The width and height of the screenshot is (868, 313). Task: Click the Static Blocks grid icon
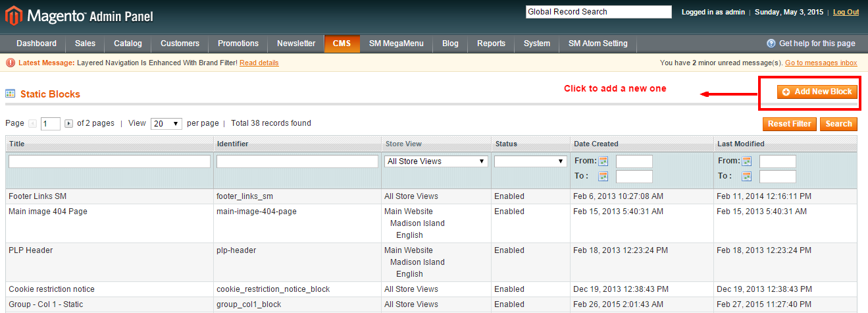click(x=11, y=94)
